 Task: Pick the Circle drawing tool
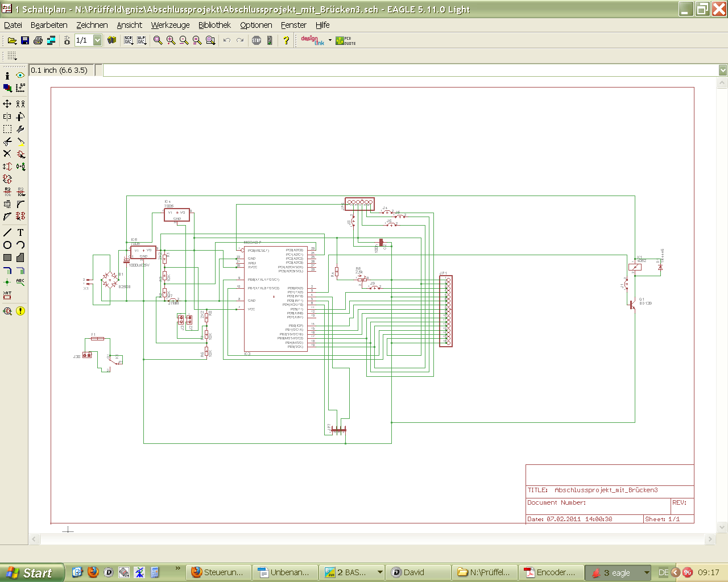[x=7, y=245]
